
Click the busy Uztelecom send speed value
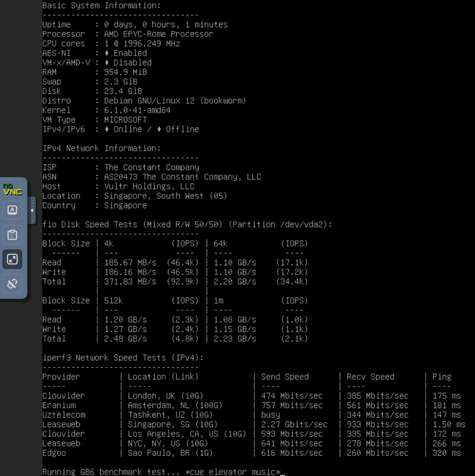pyautogui.click(x=269, y=415)
